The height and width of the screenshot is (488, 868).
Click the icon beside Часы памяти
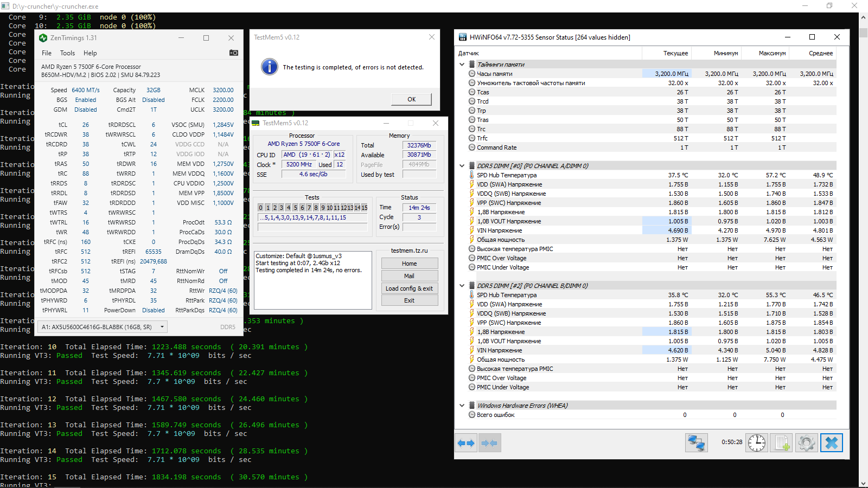click(x=472, y=74)
